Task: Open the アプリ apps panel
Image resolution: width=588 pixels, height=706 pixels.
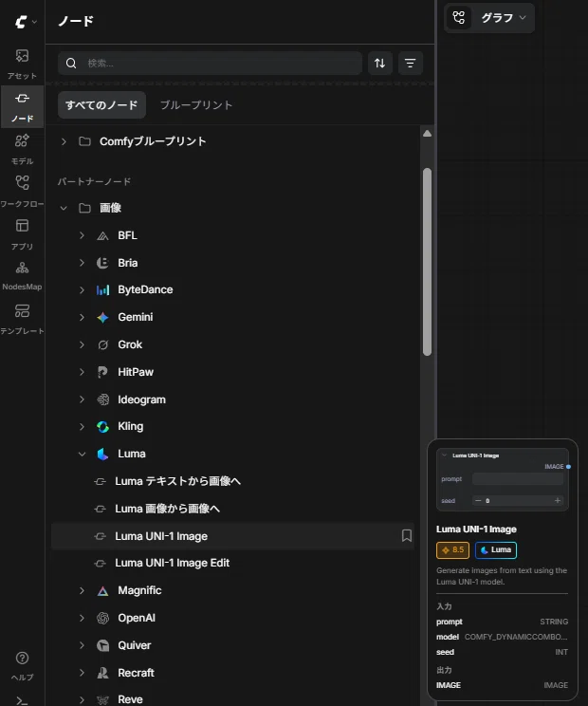Action: pyautogui.click(x=22, y=234)
